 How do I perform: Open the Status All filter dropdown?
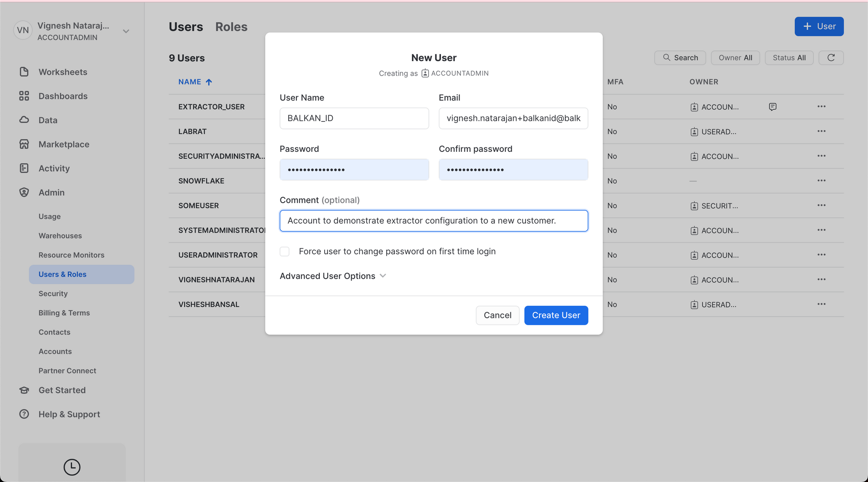pos(789,58)
